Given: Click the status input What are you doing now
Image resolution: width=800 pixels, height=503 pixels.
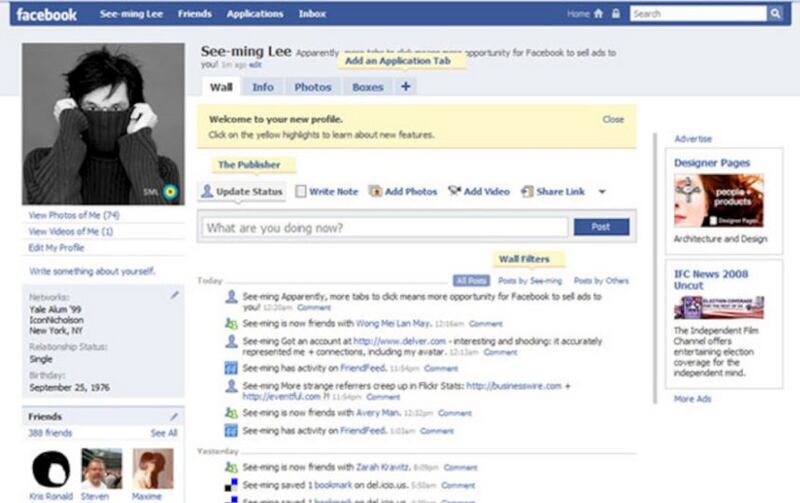Looking at the screenshot, I should click(385, 228).
